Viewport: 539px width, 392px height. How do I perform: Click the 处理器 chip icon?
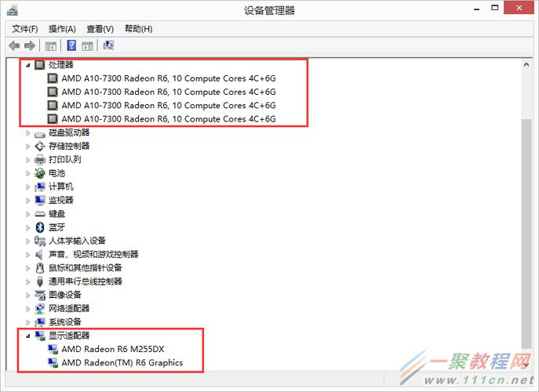tap(40, 64)
